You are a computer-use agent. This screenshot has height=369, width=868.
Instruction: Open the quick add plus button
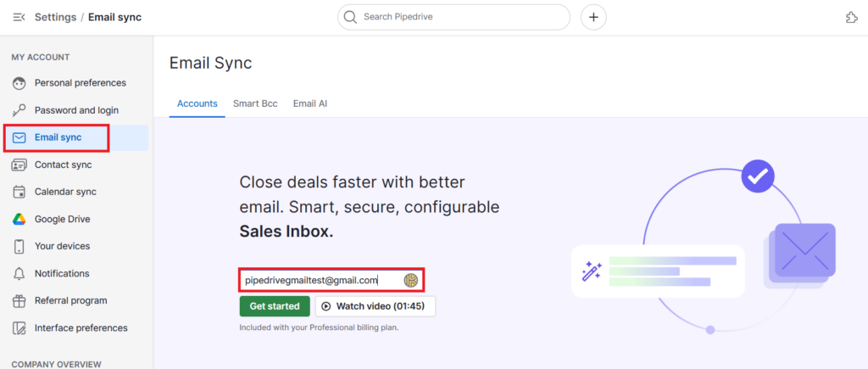click(593, 17)
